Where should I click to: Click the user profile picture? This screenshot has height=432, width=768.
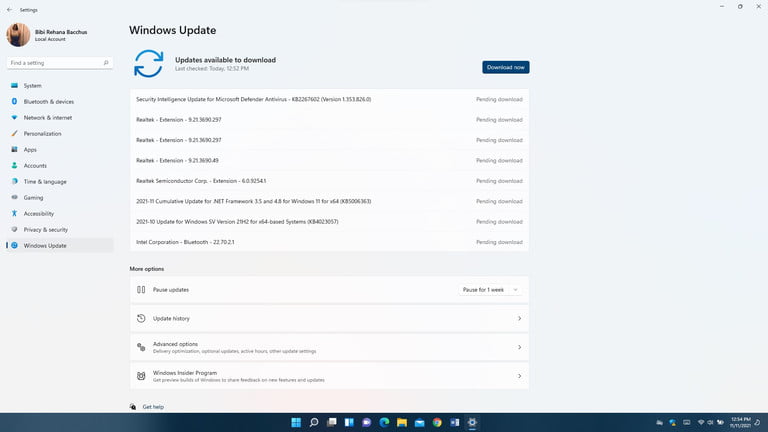pyautogui.click(x=18, y=35)
